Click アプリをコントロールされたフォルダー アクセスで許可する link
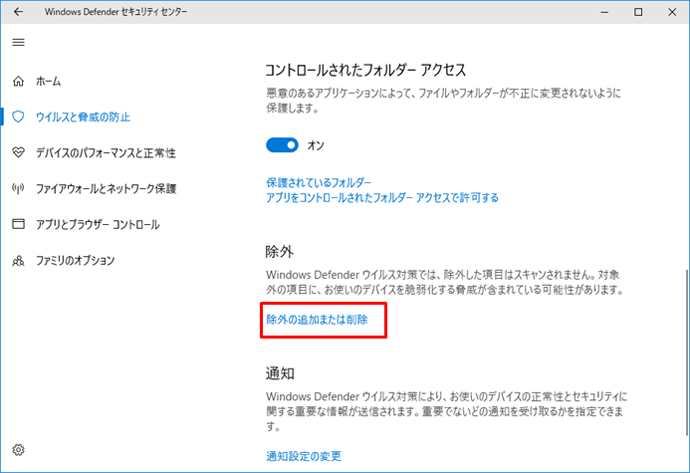 coord(382,198)
